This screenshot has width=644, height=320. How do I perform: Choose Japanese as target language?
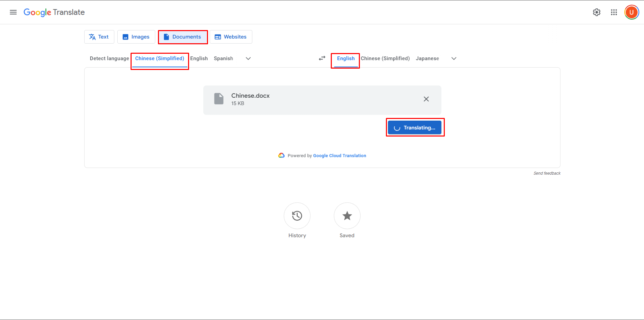pyautogui.click(x=427, y=58)
